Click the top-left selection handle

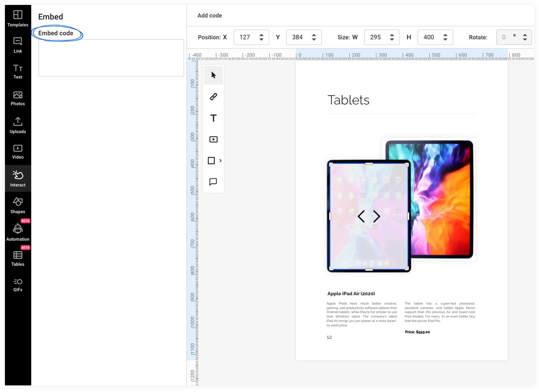click(x=331, y=165)
